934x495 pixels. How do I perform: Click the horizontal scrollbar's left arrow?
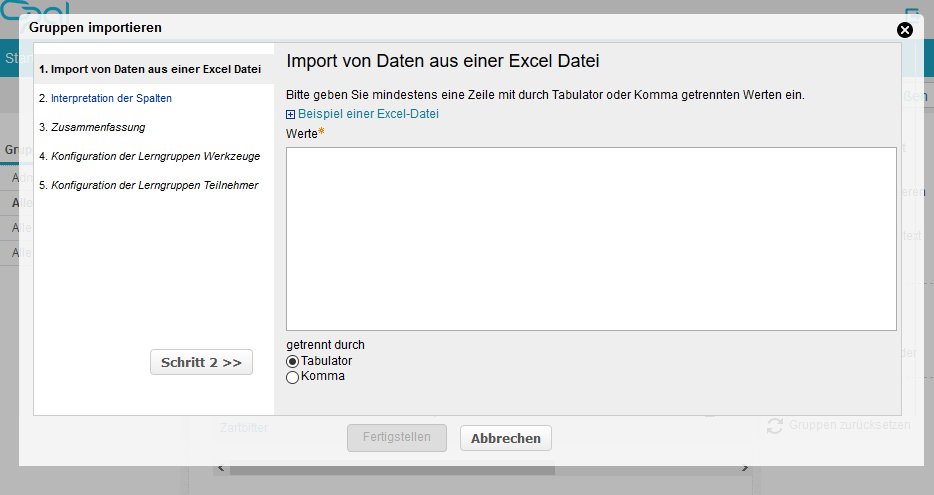tap(220, 469)
